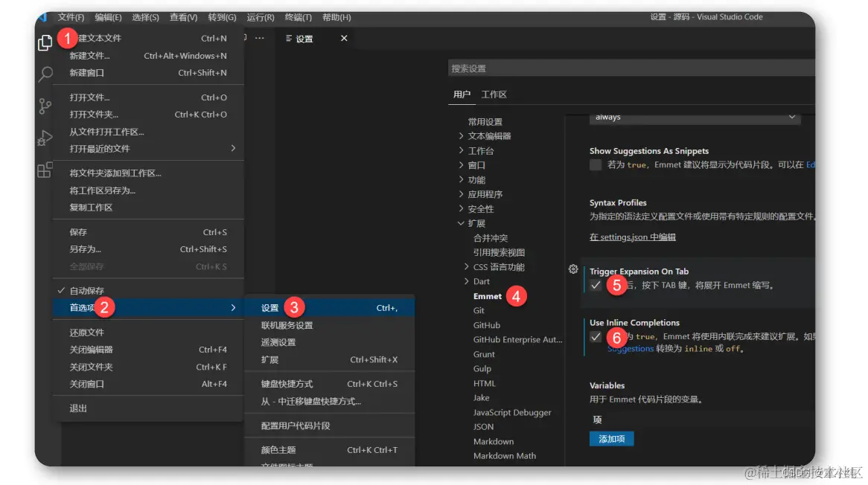Open 打开最近的文件 submenu

[148, 148]
